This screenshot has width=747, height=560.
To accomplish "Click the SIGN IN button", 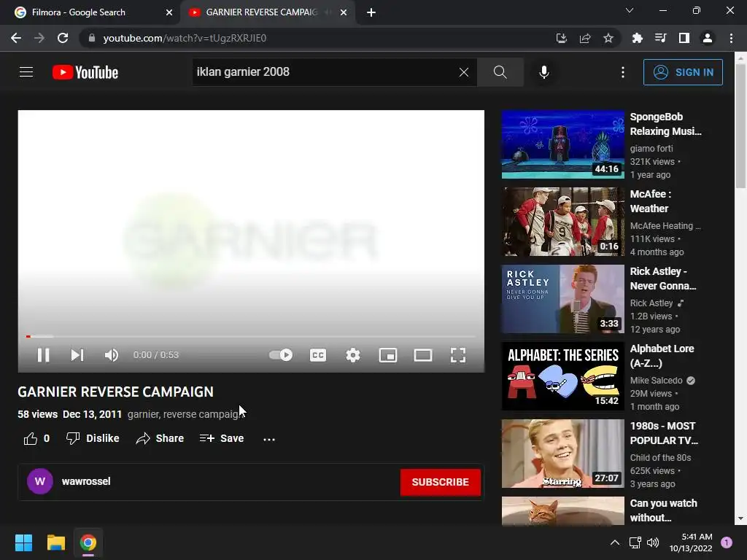I will (x=683, y=72).
